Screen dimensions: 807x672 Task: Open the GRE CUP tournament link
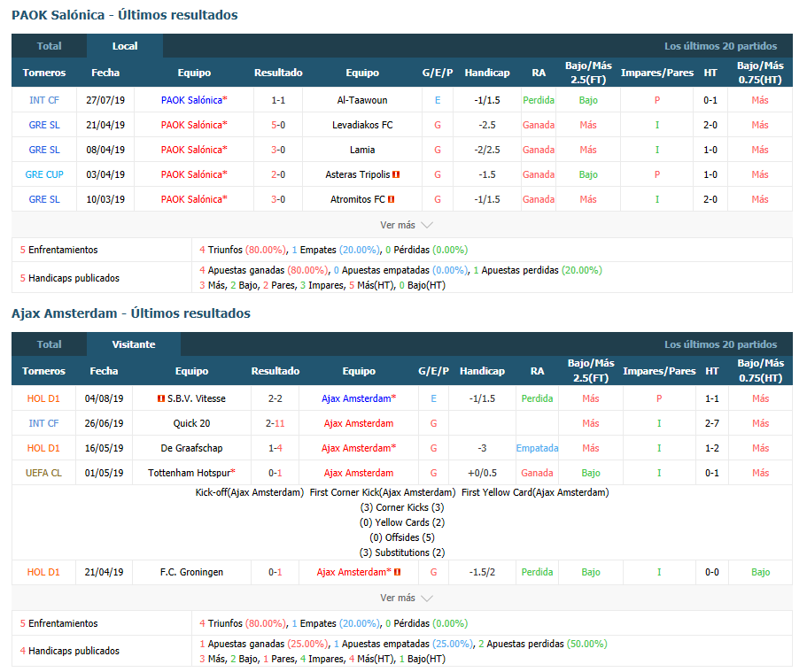[44, 174]
